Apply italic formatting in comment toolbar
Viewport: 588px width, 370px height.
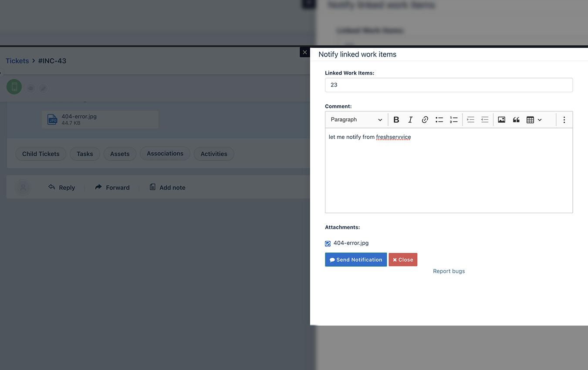point(410,120)
